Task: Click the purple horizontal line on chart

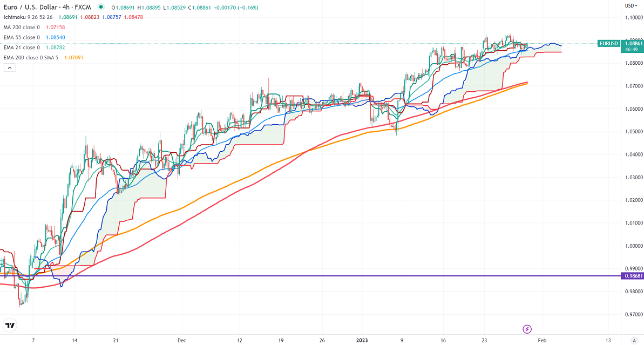Action: tap(324, 276)
